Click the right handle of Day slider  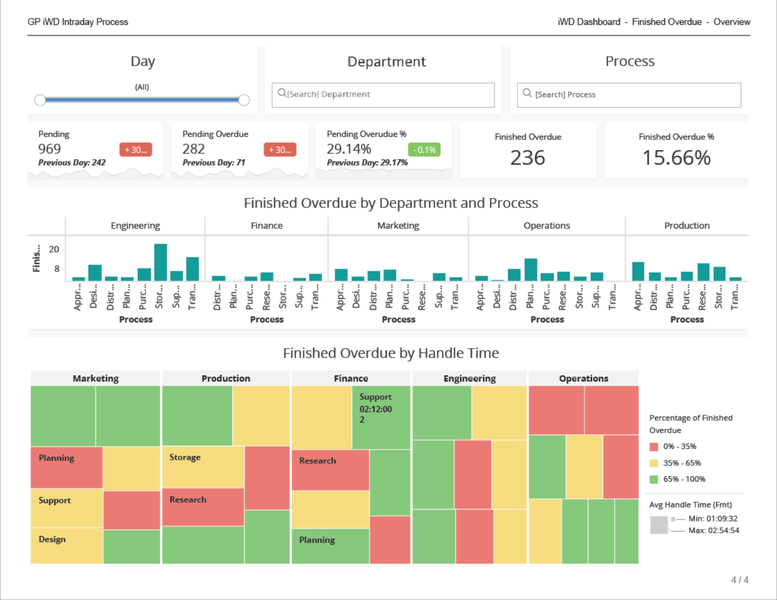pos(244,100)
